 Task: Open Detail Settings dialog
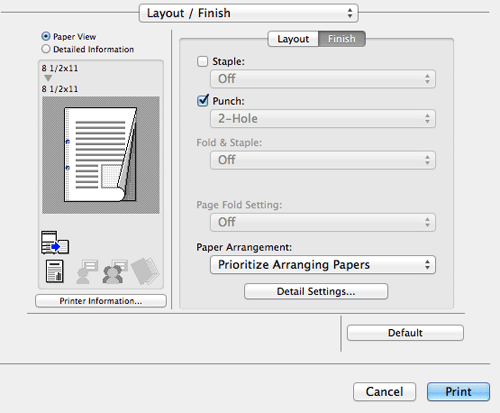pos(316,291)
